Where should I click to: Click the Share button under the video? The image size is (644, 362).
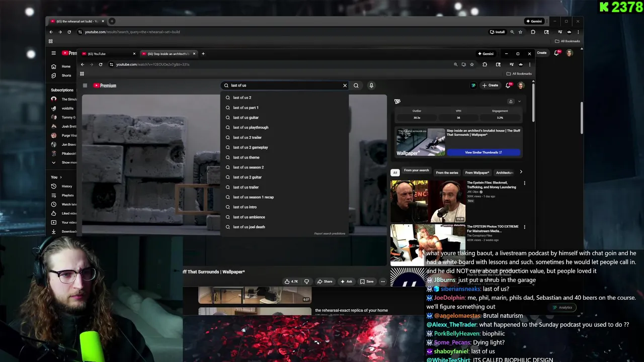(x=325, y=282)
